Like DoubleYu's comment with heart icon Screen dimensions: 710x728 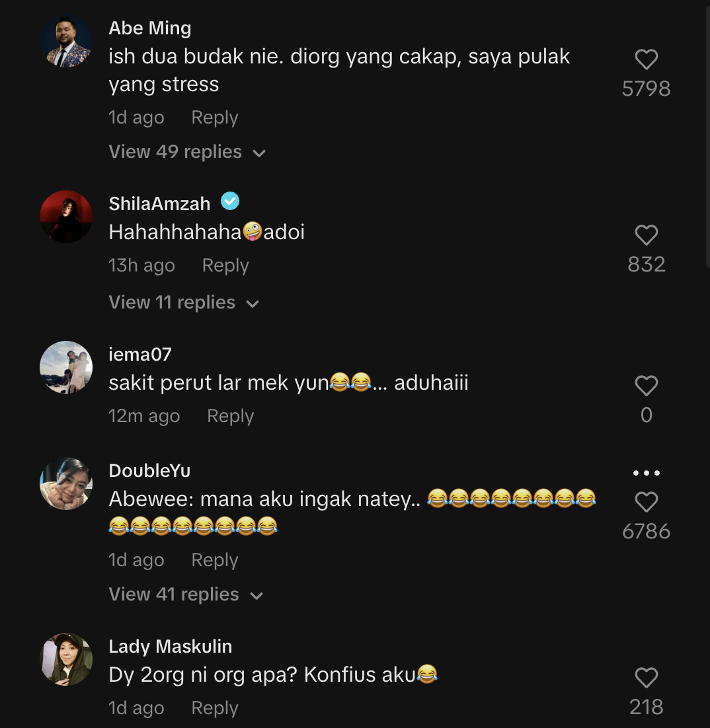[x=646, y=503]
